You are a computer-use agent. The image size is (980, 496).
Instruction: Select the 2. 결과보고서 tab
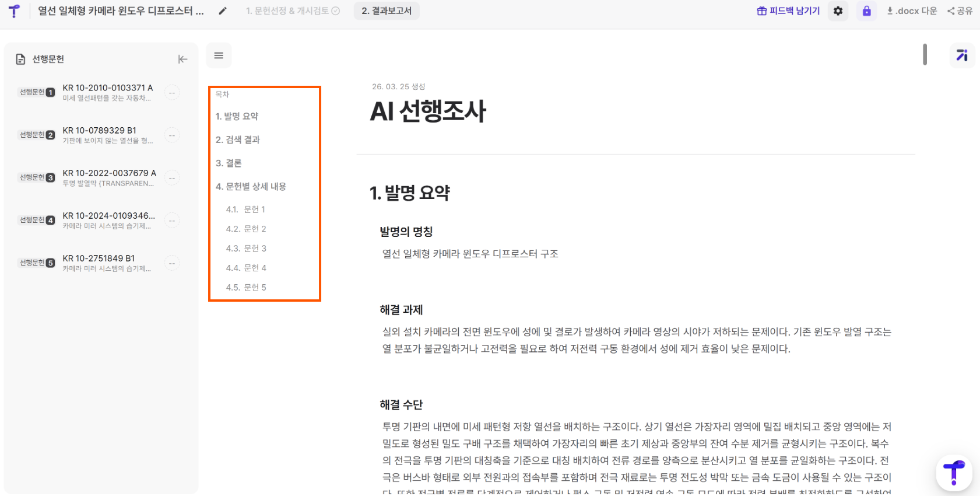[386, 11]
